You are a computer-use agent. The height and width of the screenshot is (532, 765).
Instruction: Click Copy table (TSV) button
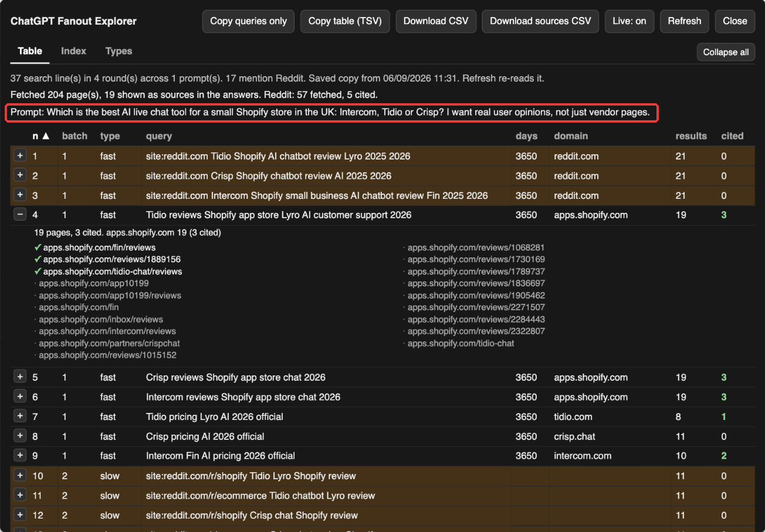345,21
